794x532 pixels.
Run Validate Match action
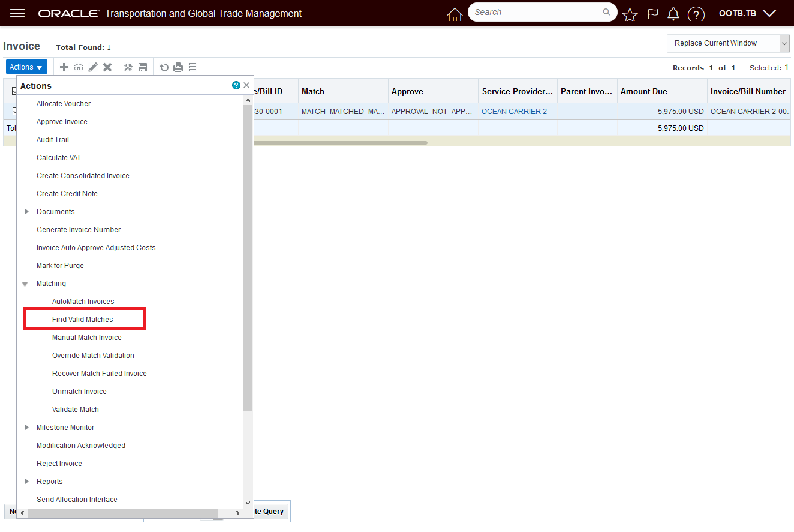76,410
